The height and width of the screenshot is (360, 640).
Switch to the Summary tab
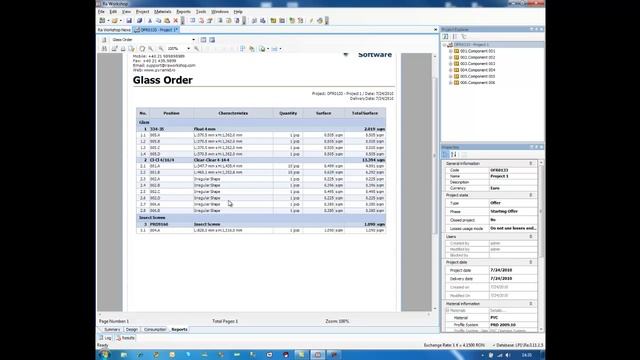tap(111, 329)
